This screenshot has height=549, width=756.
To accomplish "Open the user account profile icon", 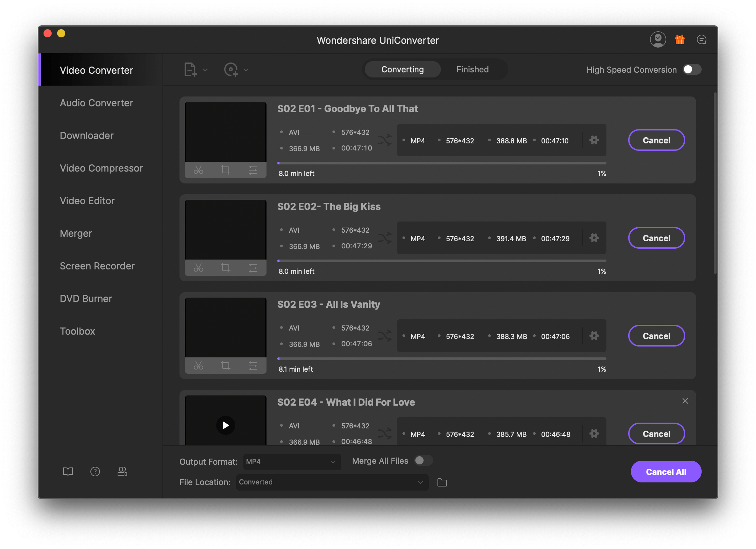I will click(658, 40).
